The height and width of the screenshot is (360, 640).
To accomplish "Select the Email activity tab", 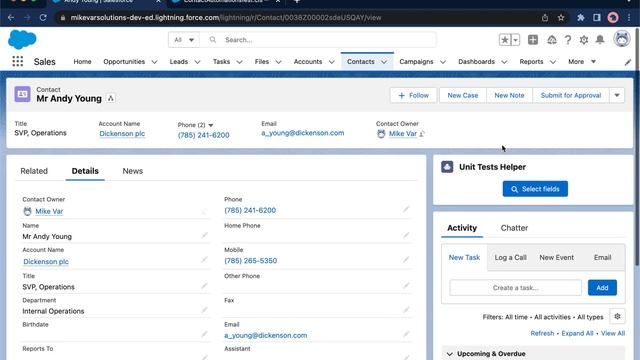I will click(602, 258).
